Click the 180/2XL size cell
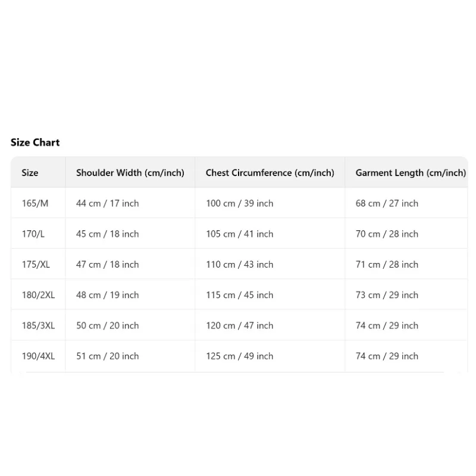The height and width of the screenshot is (476, 476). tap(38, 295)
